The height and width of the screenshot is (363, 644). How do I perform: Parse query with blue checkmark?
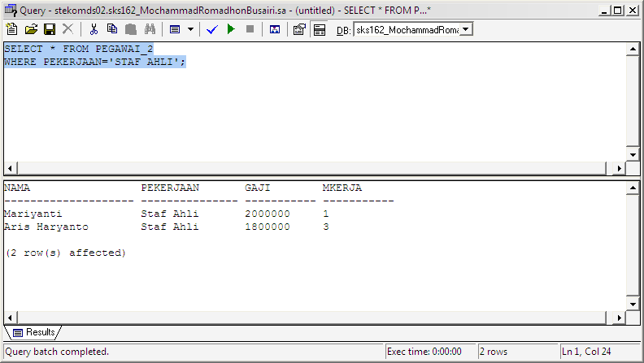point(212,29)
